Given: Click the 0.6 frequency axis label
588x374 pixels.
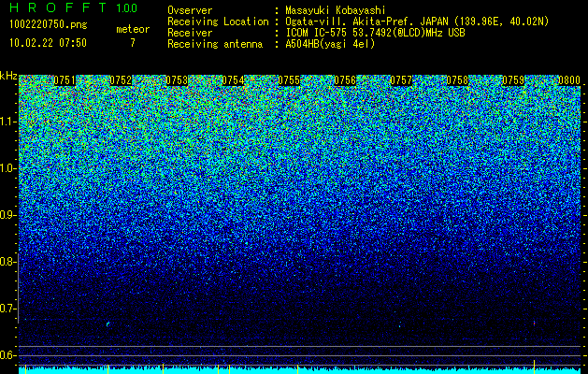Looking at the screenshot, I should [x=7, y=355].
